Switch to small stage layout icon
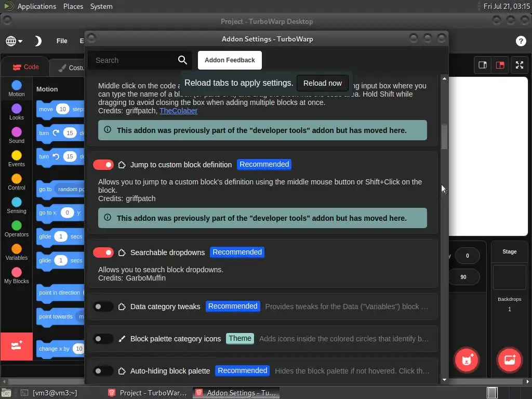Viewport: 532px width, 399px height. point(483,65)
